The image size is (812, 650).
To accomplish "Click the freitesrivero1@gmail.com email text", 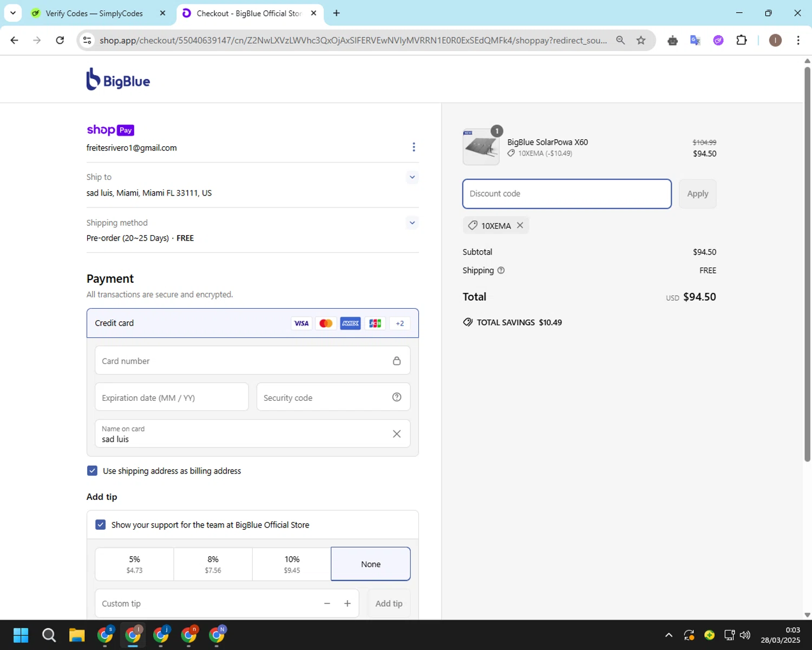I will (x=132, y=148).
